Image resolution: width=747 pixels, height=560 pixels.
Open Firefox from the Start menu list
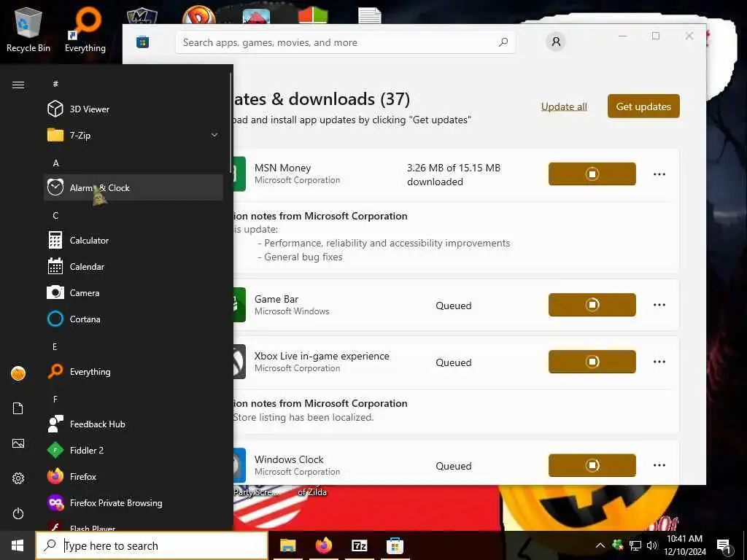tap(133, 476)
